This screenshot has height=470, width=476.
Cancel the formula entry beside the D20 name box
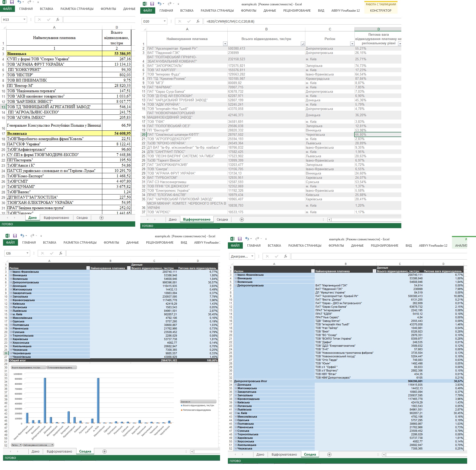pos(180,21)
